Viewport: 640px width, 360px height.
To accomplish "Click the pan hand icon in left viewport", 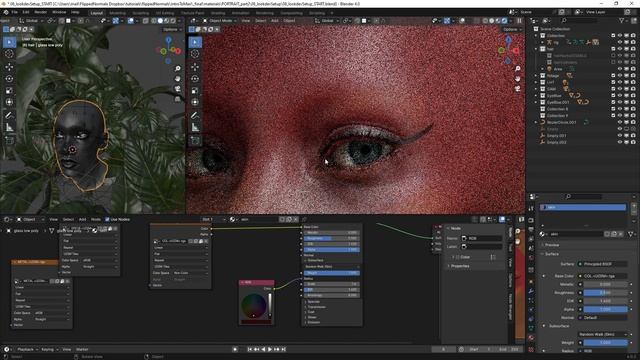I will click(x=178, y=78).
